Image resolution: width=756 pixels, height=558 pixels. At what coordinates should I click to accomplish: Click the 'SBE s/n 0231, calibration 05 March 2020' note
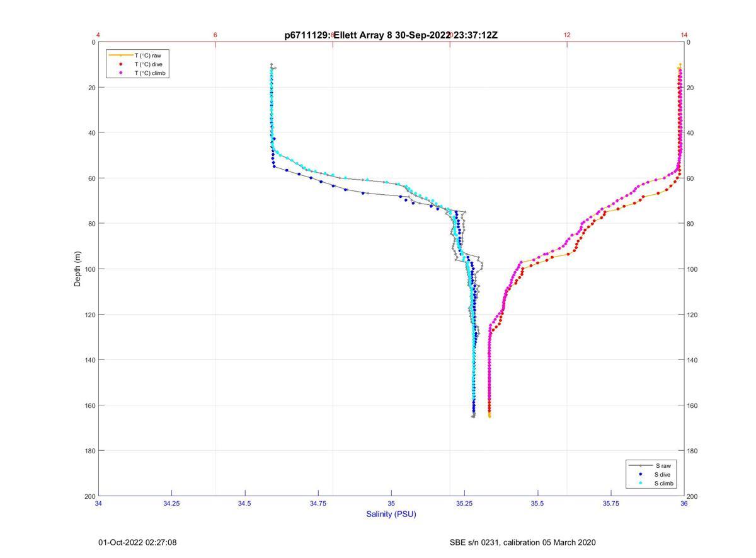click(x=522, y=542)
